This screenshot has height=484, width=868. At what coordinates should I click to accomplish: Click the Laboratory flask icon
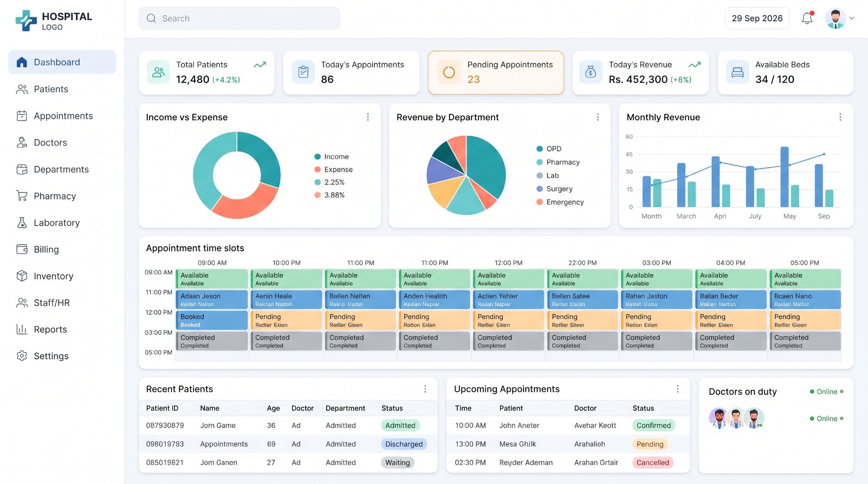tap(22, 222)
